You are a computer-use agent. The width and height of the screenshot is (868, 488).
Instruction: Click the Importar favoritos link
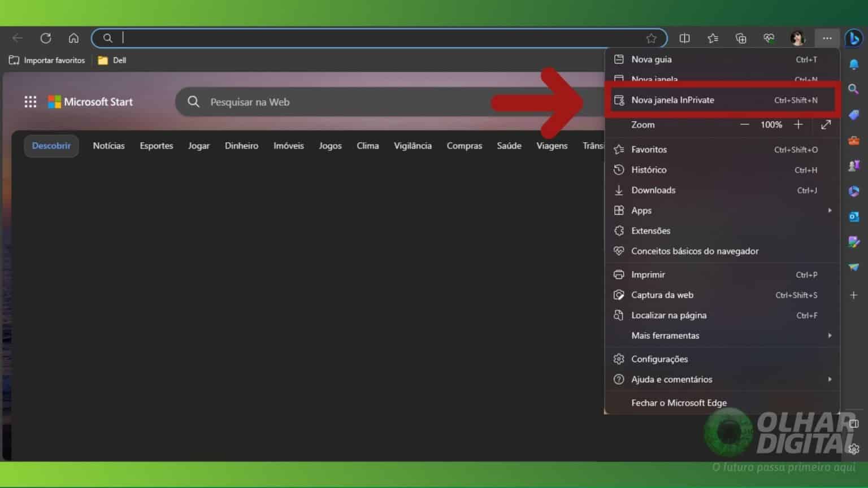[47, 60]
